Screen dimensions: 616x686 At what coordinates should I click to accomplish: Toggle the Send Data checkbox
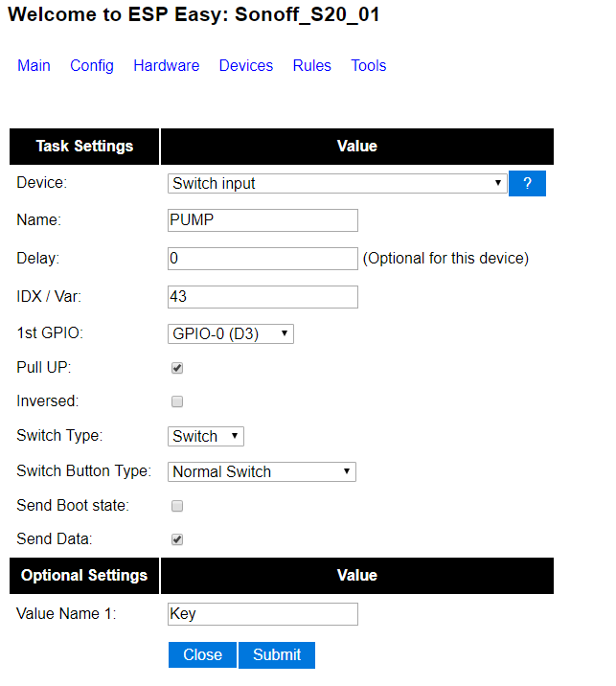point(177,539)
